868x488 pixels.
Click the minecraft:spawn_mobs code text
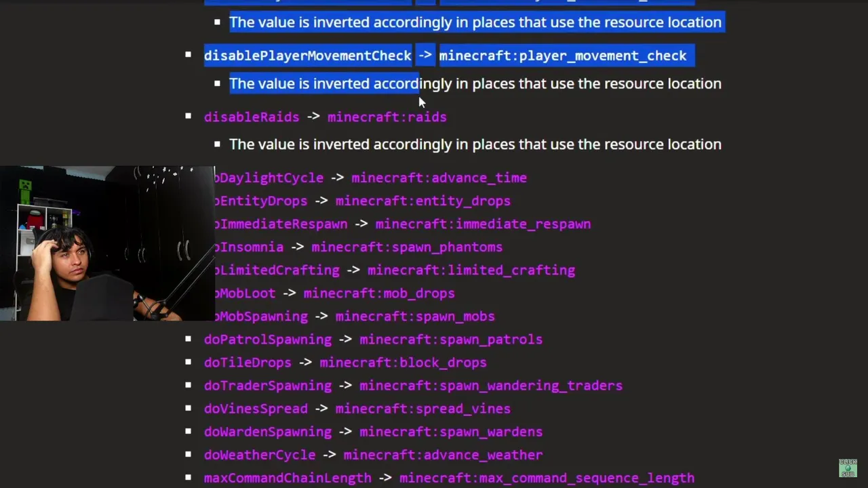click(415, 316)
